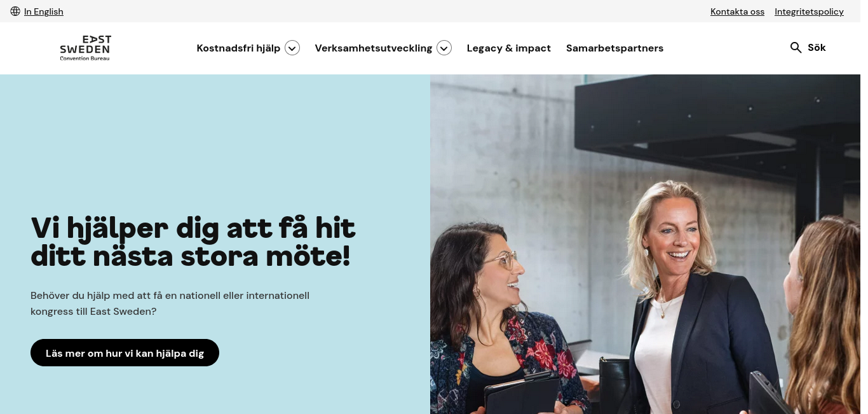868x414 pixels.
Task: Click the headline Vi hjälper dig att få hit
Action: click(x=193, y=228)
